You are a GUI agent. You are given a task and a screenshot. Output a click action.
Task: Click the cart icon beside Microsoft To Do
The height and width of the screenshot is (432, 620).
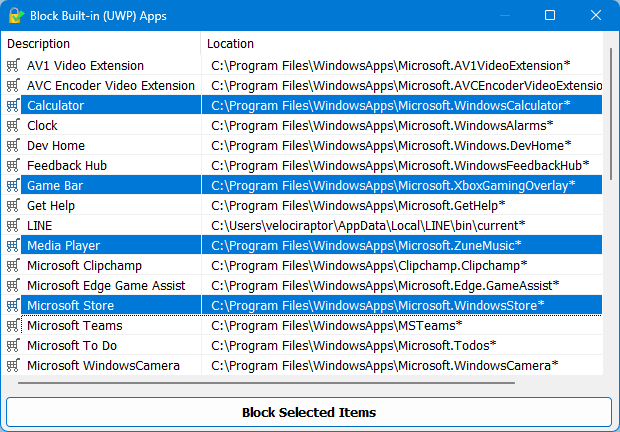13,345
